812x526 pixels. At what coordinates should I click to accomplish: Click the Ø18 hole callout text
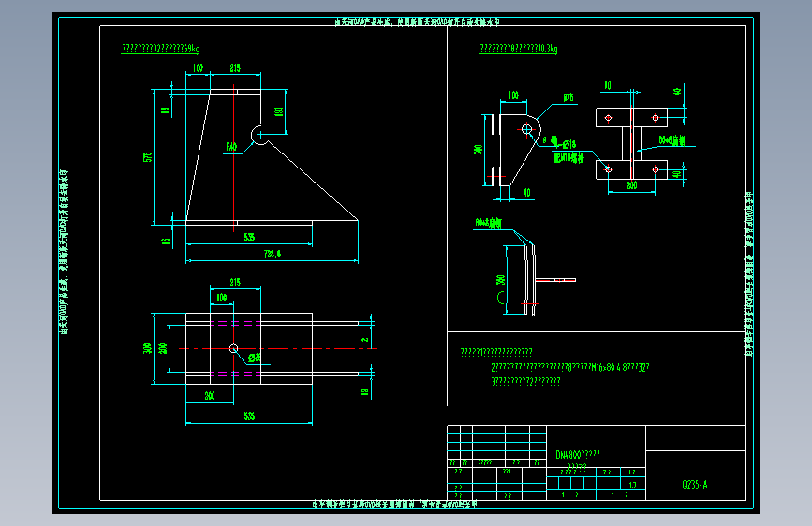tap(564, 143)
